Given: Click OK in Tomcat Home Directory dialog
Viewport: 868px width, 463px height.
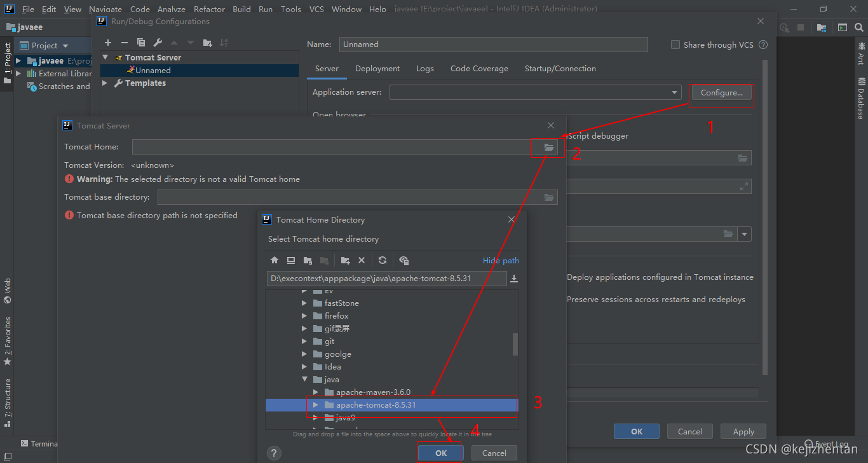Looking at the screenshot, I should pyautogui.click(x=441, y=453).
